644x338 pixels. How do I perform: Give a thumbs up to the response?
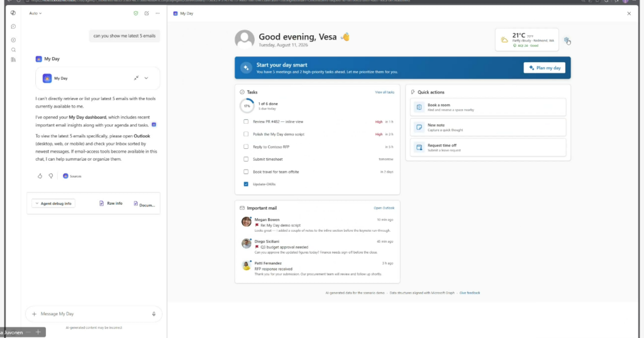pos(40,176)
